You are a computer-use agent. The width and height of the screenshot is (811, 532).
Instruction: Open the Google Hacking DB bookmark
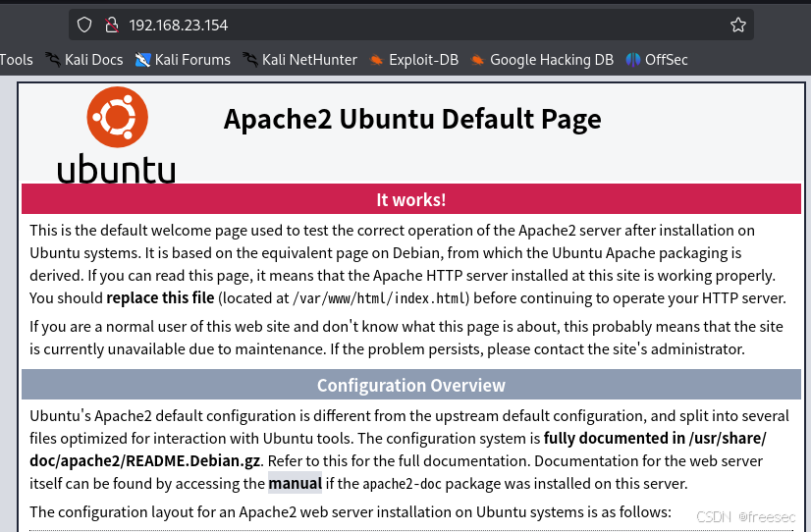(542, 60)
